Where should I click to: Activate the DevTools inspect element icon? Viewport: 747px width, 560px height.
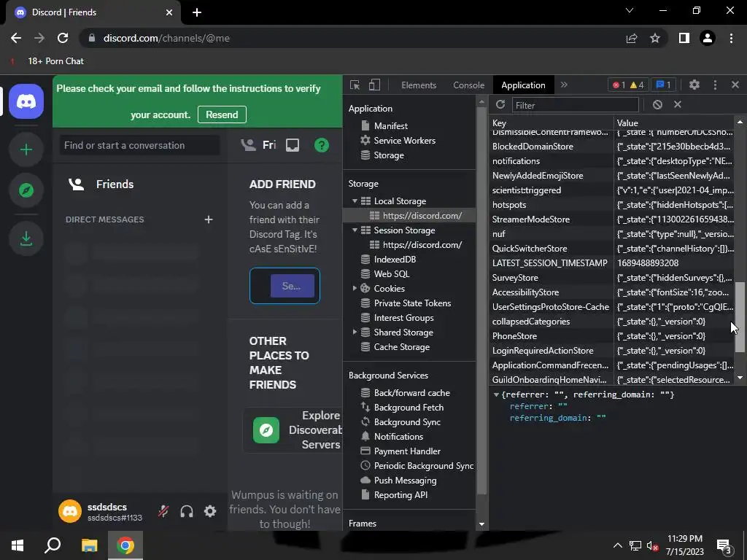(x=355, y=85)
